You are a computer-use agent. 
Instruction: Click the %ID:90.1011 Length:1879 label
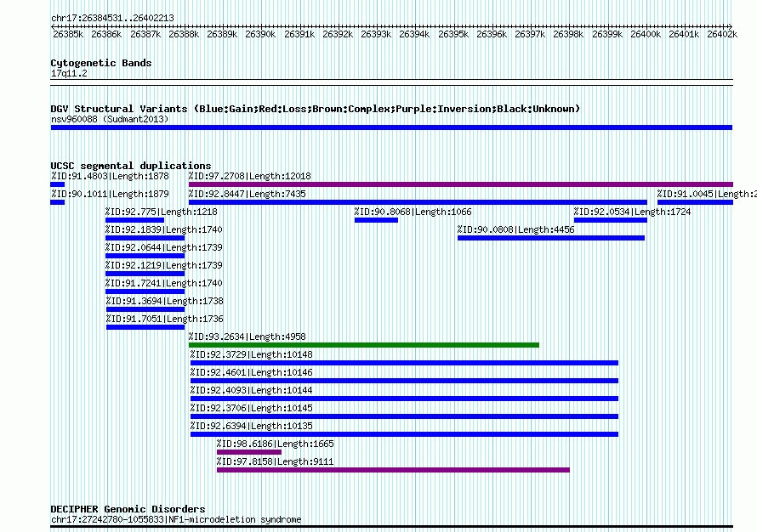[110, 194]
